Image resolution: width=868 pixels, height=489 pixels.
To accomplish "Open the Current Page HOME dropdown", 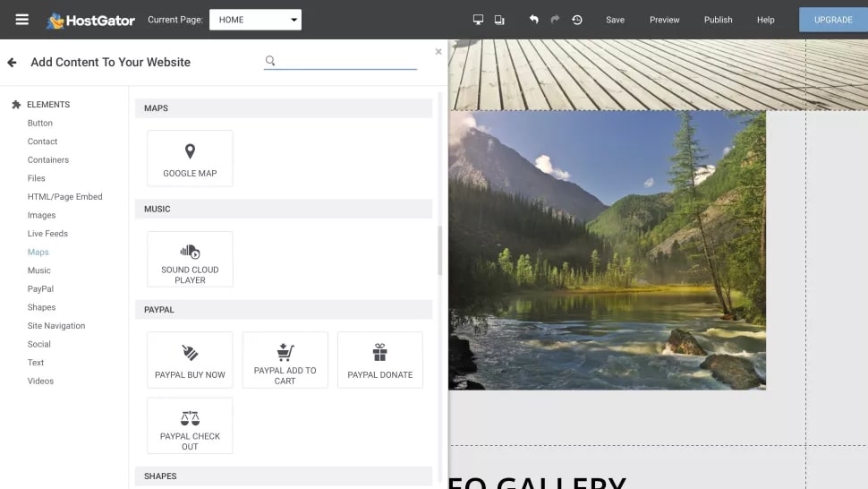I will pyautogui.click(x=255, y=20).
